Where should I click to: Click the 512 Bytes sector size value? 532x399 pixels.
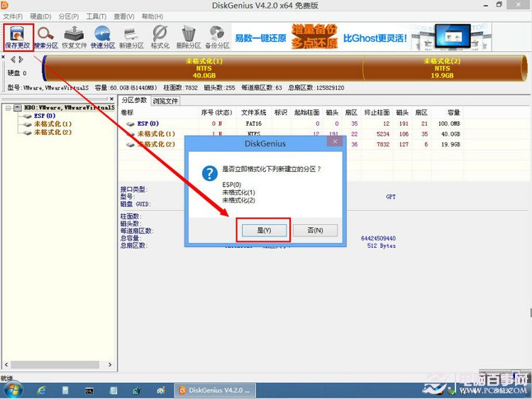[382, 246]
